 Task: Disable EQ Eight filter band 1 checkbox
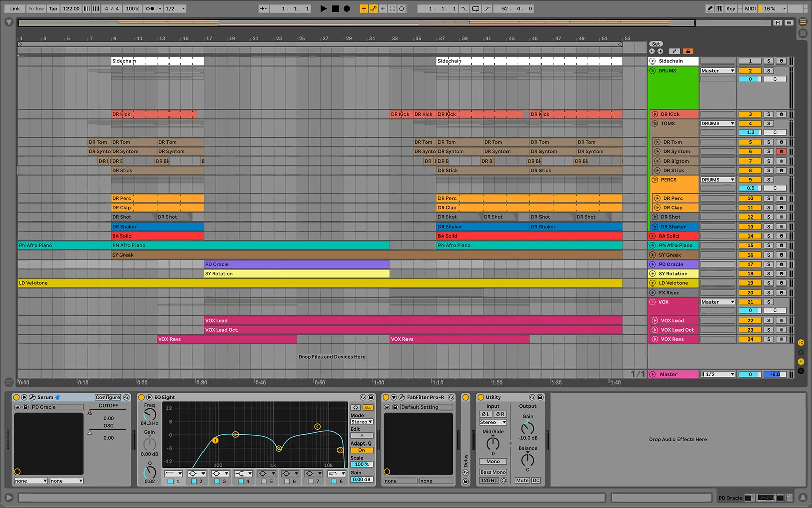coord(171,481)
